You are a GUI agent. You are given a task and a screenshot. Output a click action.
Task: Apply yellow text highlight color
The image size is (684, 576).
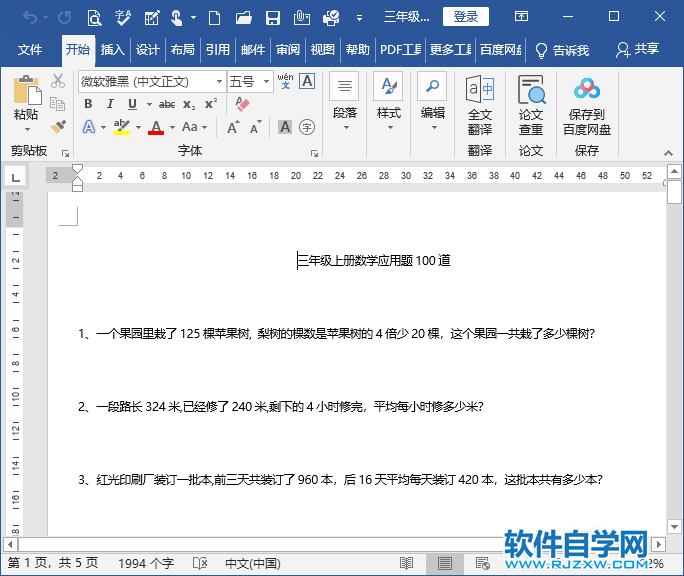coord(122,127)
